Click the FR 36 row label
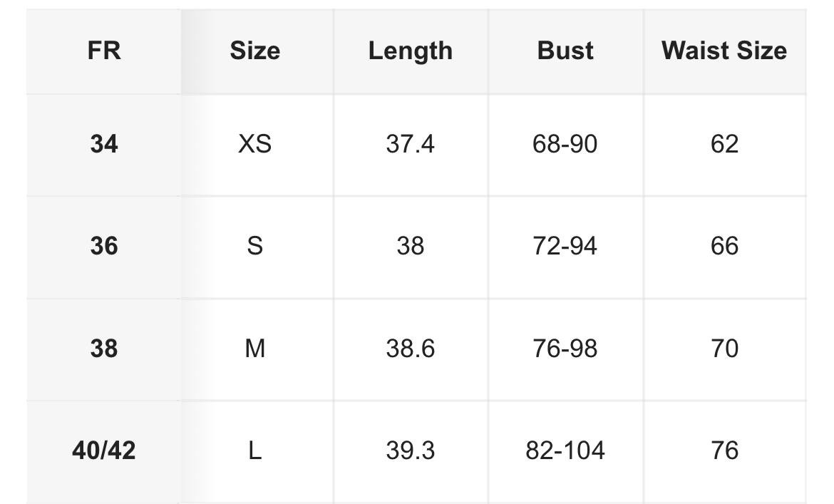This screenshot has width=834, height=504. (x=104, y=246)
